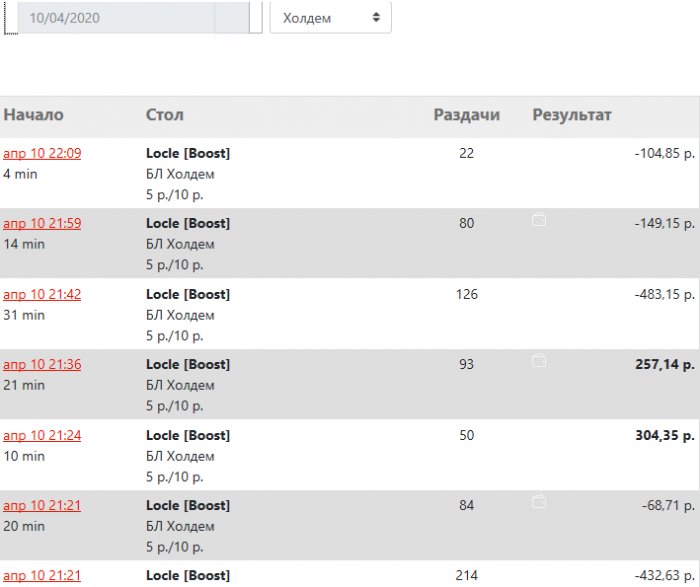Sort by the Раздачи column header
The width and height of the screenshot is (700, 587).
pos(466,115)
